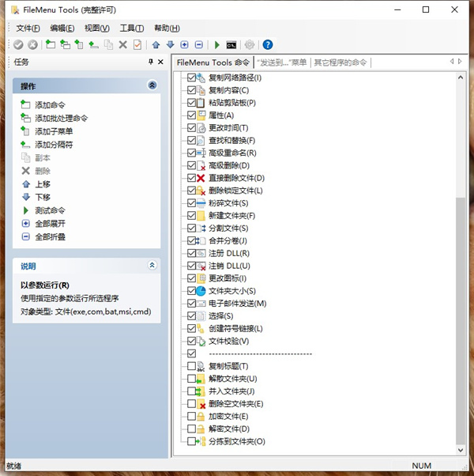Open the 视图(V) menu

tap(97, 28)
